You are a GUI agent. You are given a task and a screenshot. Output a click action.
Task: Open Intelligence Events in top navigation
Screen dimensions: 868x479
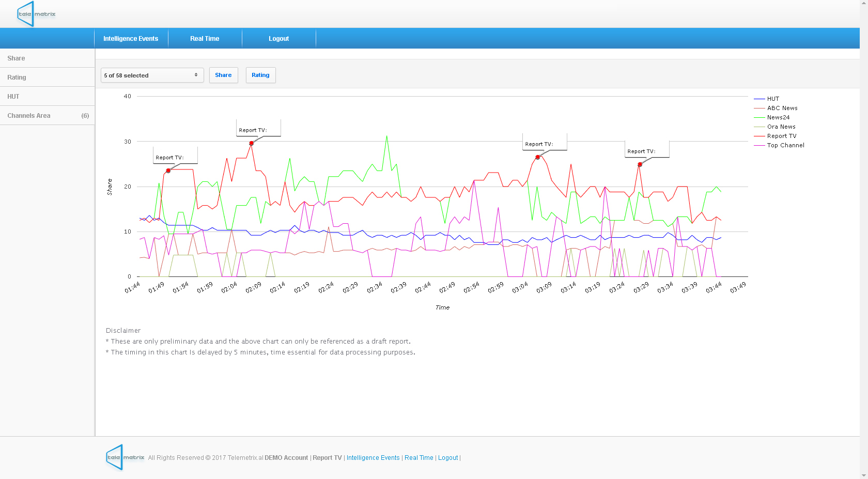coord(131,39)
